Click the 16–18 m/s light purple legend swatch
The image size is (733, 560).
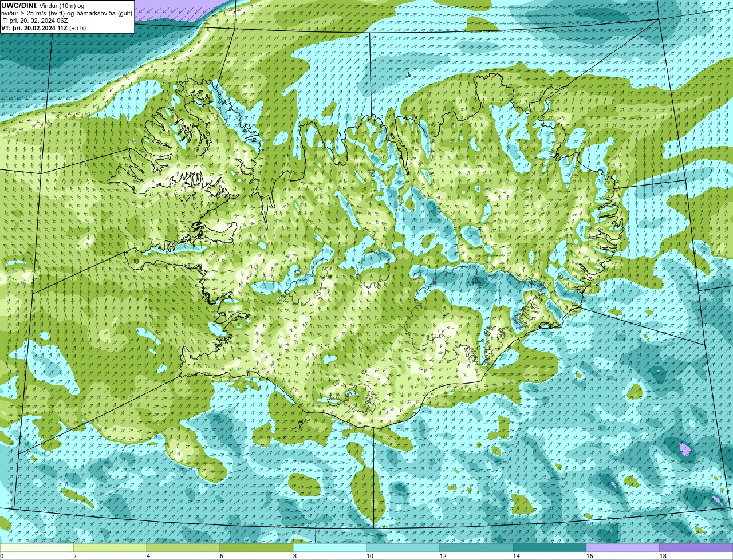click(623, 548)
